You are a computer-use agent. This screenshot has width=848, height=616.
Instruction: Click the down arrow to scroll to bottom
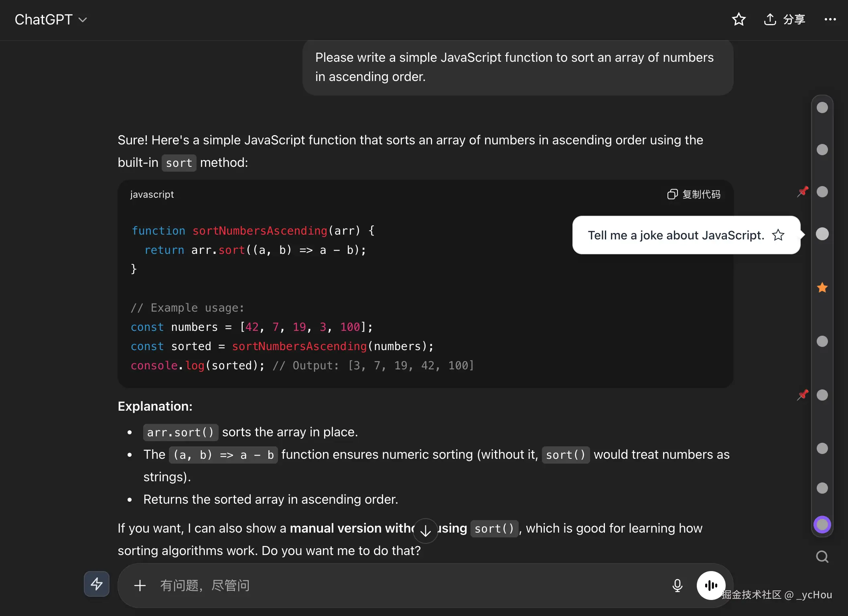[425, 531]
